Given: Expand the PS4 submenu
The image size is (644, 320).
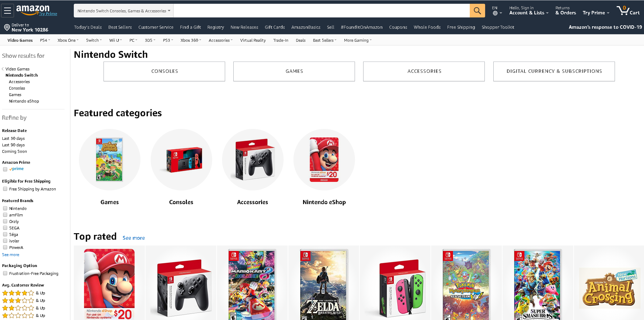Looking at the screenshot, I should tap(45, 40).
